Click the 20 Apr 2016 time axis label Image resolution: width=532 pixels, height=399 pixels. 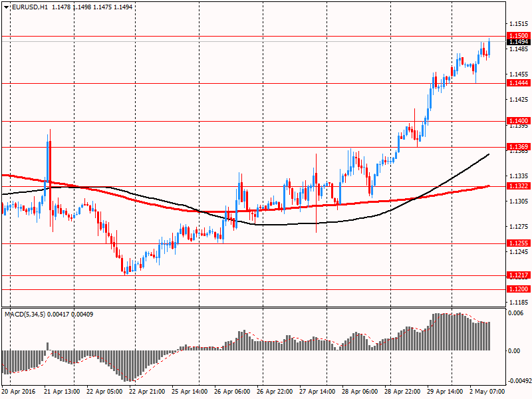(x=19, y=392)
